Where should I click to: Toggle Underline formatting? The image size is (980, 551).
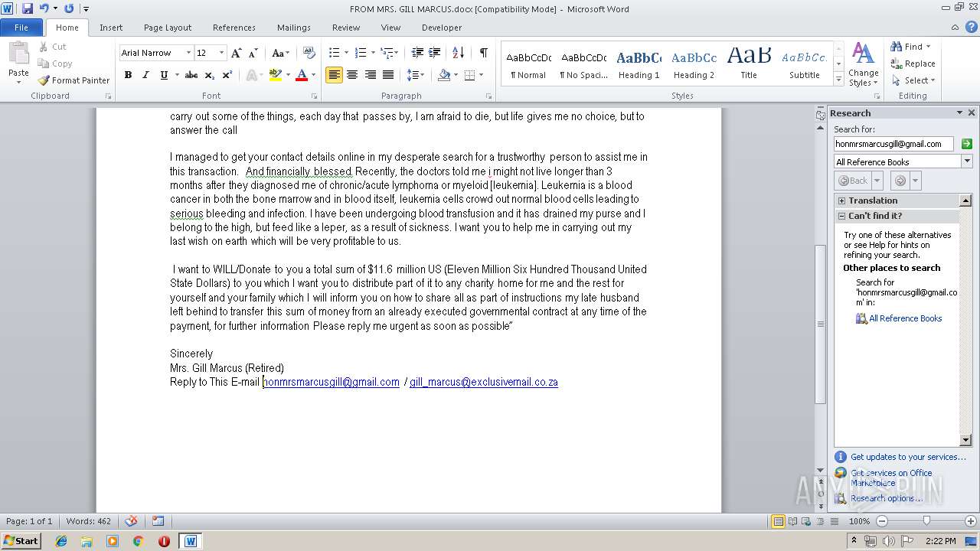[164, 75]
